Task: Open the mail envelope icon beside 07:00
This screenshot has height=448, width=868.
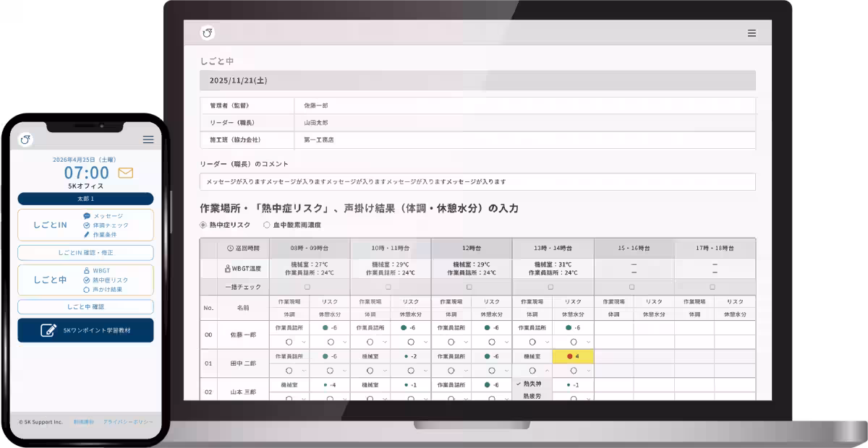Action: (x=126, y=173)
